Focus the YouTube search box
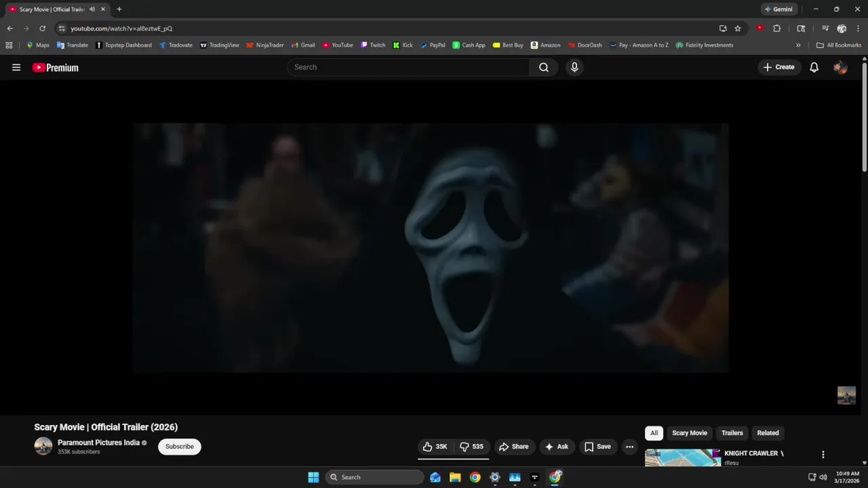Screen dimensions: 868x488 [x=409, y=67]
